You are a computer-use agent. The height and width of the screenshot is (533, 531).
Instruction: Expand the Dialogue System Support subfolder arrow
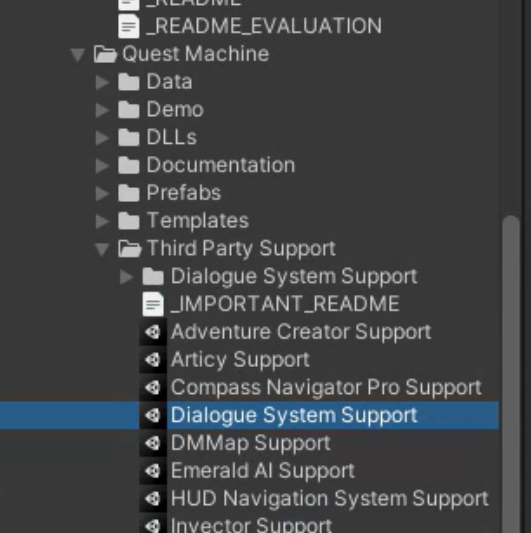(127, 277)
